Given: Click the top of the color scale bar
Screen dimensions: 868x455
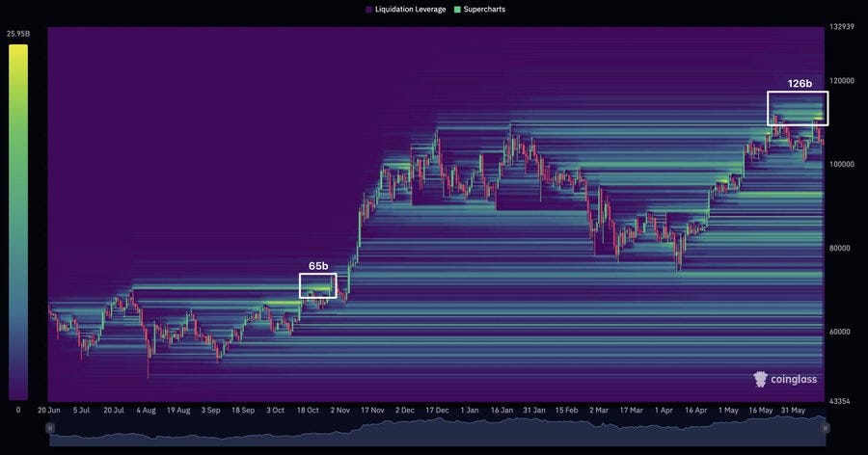Looking at the screenshot, I should (x=17, y=50).
